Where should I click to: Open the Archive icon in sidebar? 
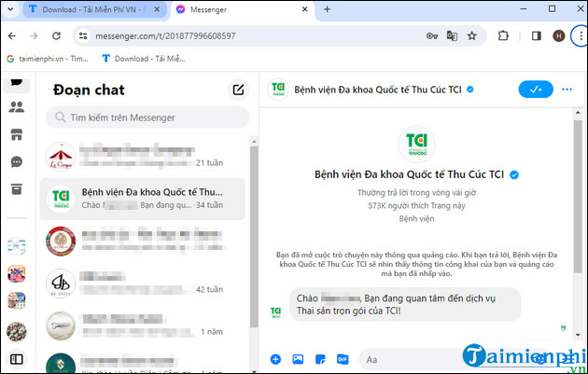(17, 189)
